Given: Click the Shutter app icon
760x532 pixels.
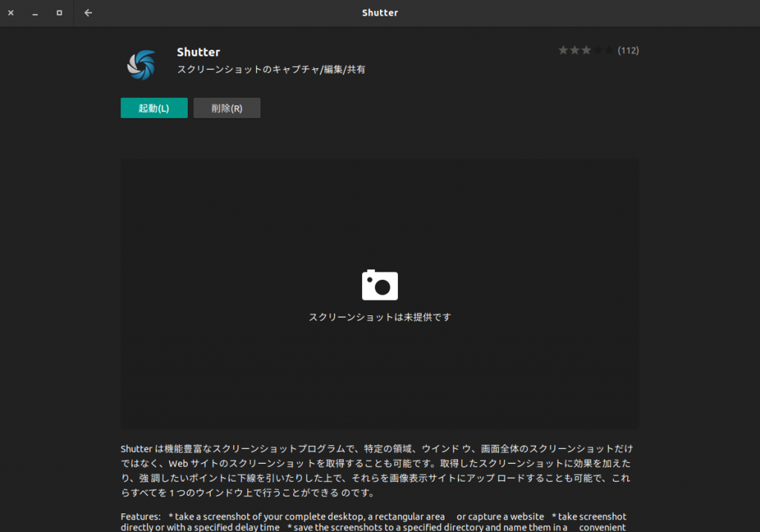Looking at the screenshot, I should tap(141, 65).
